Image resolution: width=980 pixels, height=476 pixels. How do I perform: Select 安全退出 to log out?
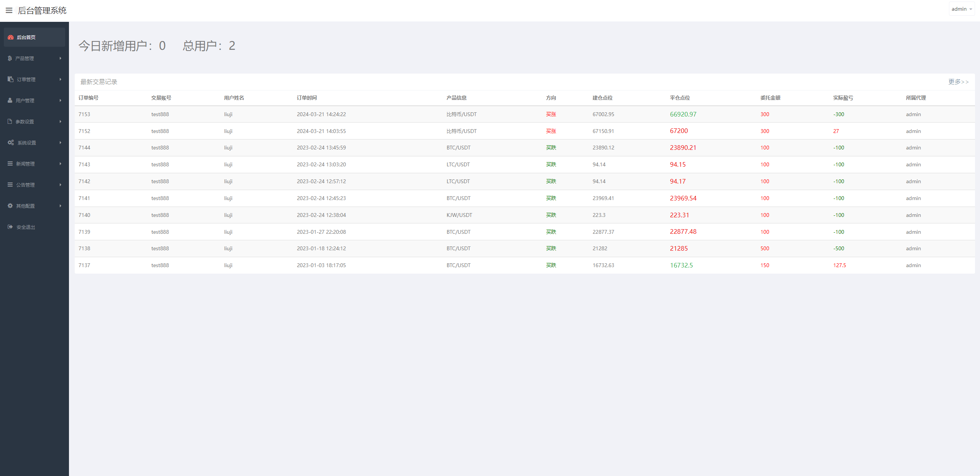26,227
